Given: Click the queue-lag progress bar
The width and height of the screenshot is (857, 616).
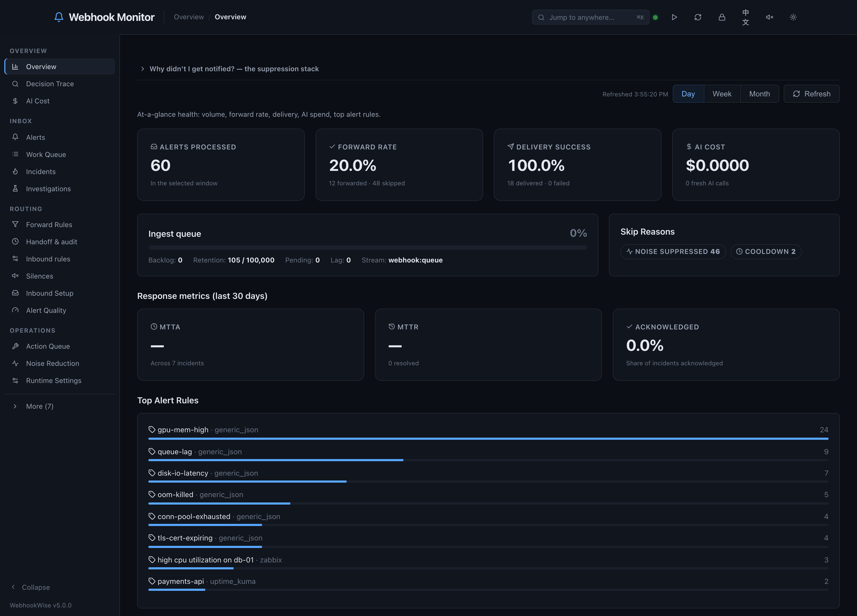Looking at the screenshot, I should (x=488, y=460).
